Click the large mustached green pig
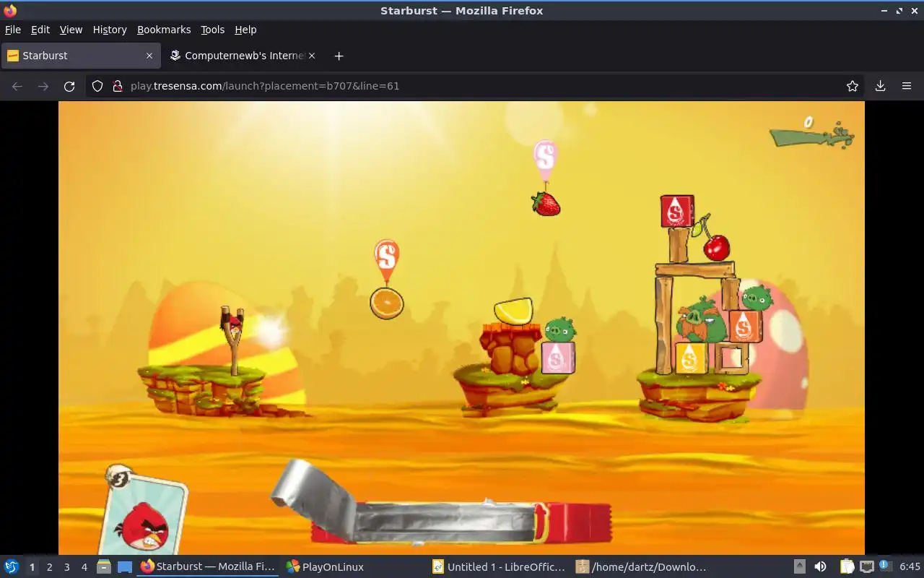924x578 pixels. click(702, 321)
